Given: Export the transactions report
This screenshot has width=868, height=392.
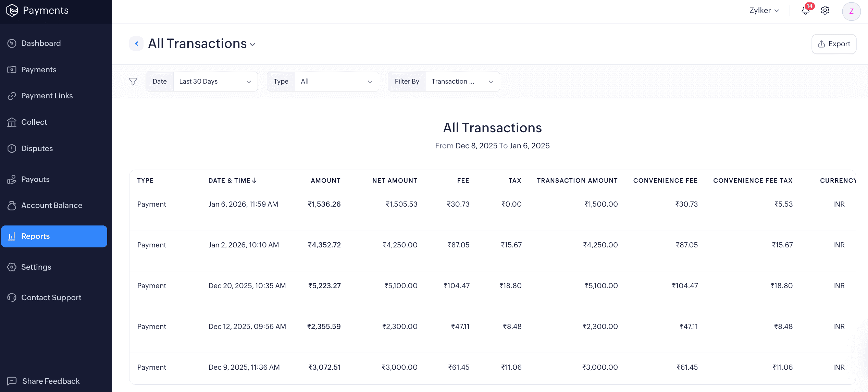Looking at the screenshot, I should pos(834,44).
